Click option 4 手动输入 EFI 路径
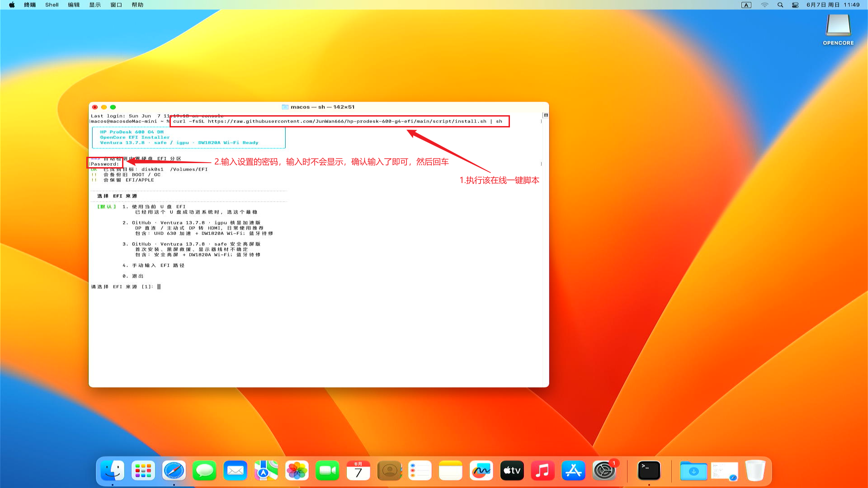 pyautogui.click(x=154, y=265)
